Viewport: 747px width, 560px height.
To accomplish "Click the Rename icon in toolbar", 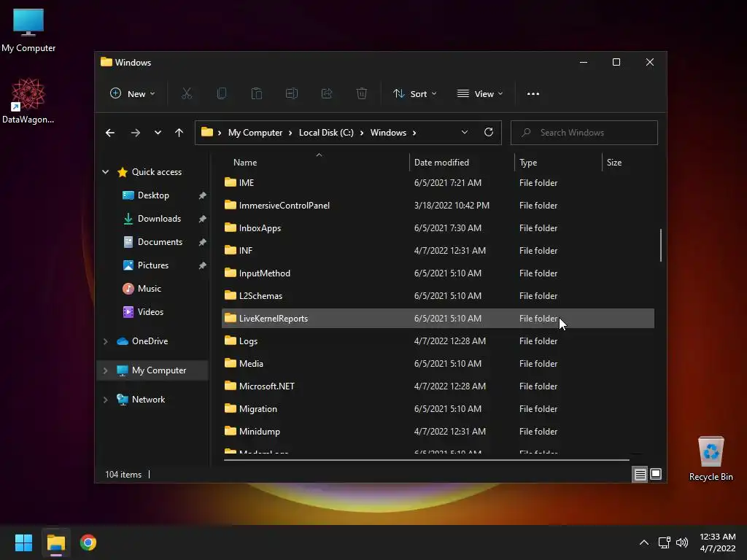I will 292,94.
